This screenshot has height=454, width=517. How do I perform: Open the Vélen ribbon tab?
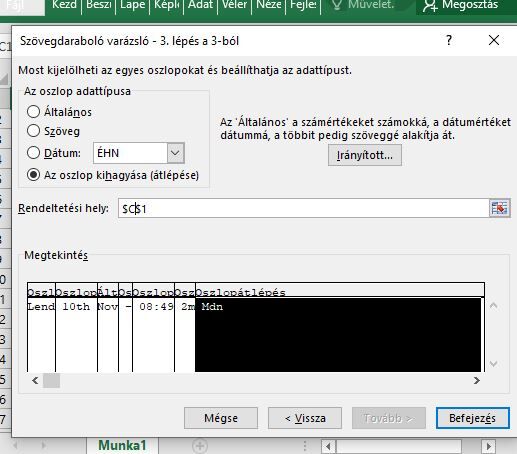[x=235, y=5]
